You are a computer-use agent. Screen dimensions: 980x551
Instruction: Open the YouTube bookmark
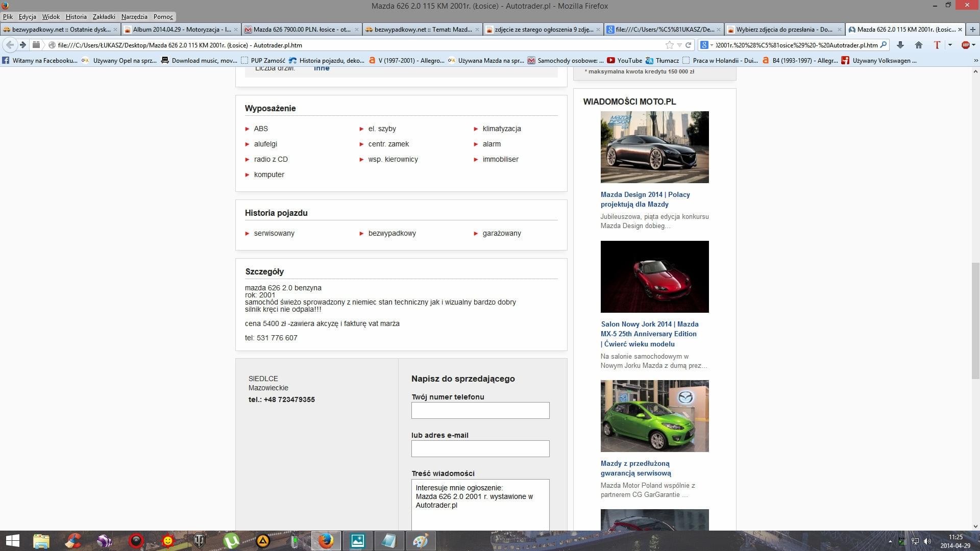(x=624, y=60)
